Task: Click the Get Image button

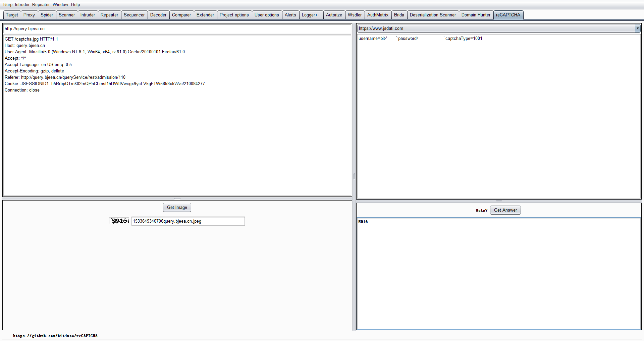Action: 177,207
